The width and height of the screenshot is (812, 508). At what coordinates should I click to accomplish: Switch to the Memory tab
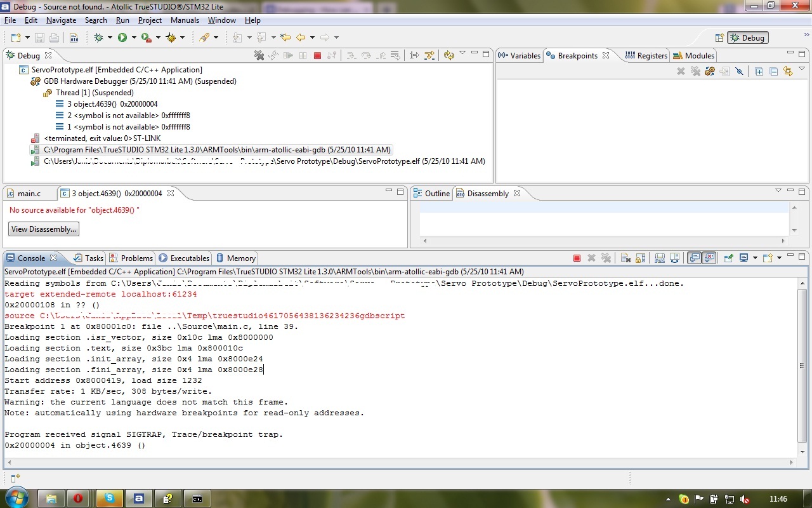[235, 258]
